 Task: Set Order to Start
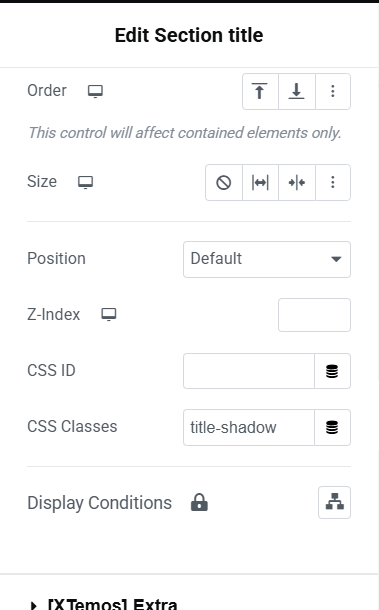click(x=260, y=91)
